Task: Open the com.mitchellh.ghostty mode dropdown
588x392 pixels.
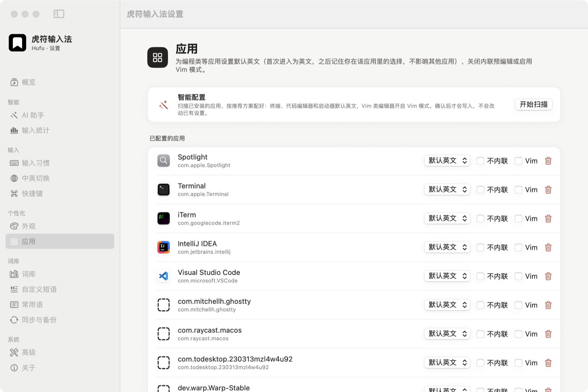Action: tap(447, 305)
